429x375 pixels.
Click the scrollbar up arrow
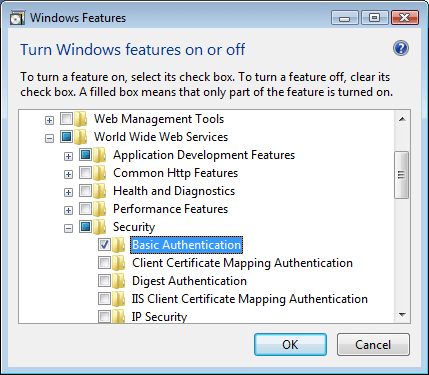(x=402, y=119)
